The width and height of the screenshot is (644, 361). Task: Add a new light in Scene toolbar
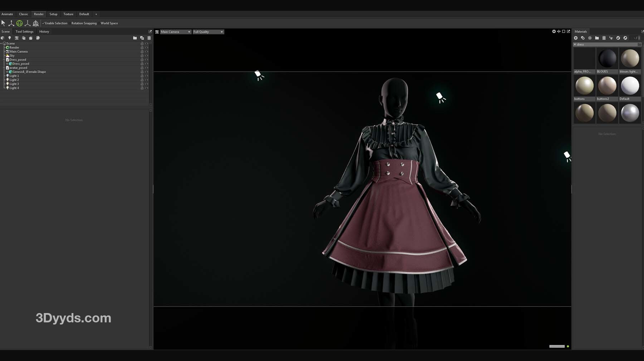(x=10, y=38)
